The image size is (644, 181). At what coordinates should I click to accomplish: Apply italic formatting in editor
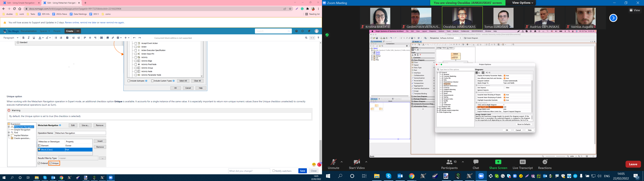[29, 38]
